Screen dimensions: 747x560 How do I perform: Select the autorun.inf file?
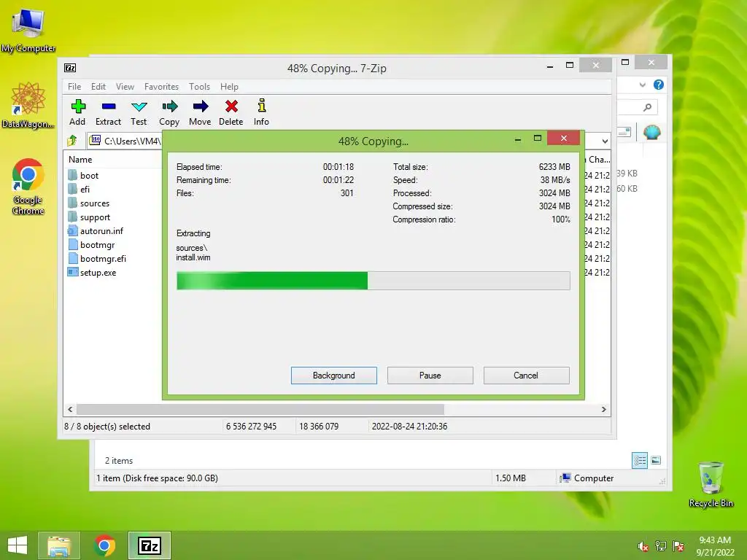[x=96, y=231]
